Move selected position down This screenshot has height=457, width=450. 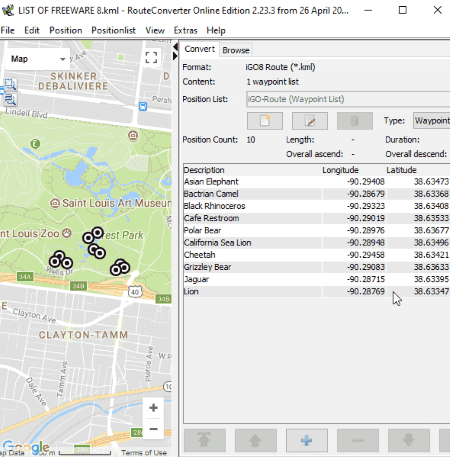click(x=409, y=440)
